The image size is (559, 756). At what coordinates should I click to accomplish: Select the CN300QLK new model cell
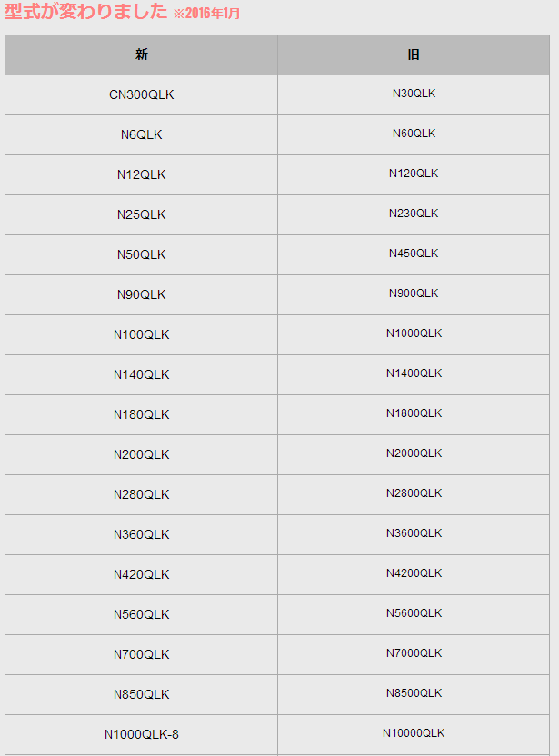coord(141,94)
